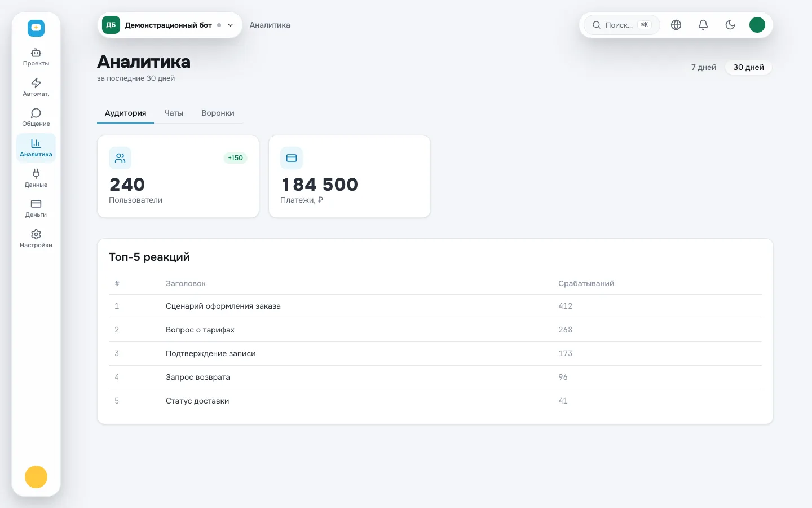
Task: Click the 96 trigger count
Action: [x=563, y=377]
